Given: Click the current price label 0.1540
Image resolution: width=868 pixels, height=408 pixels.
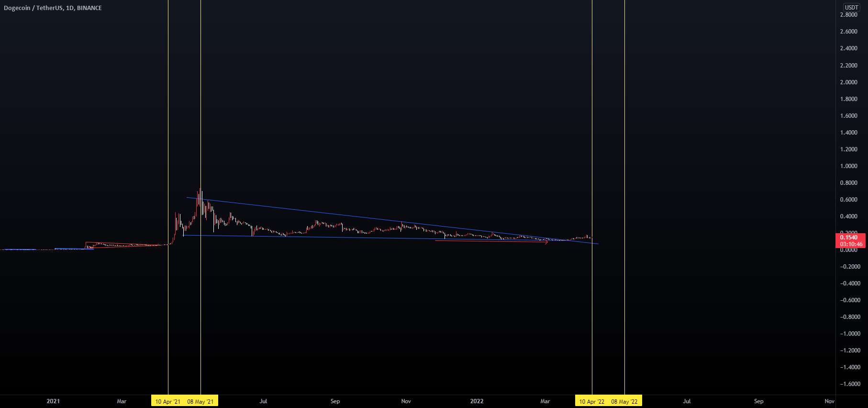Looking at the screenshot, I should coord(849,238).
